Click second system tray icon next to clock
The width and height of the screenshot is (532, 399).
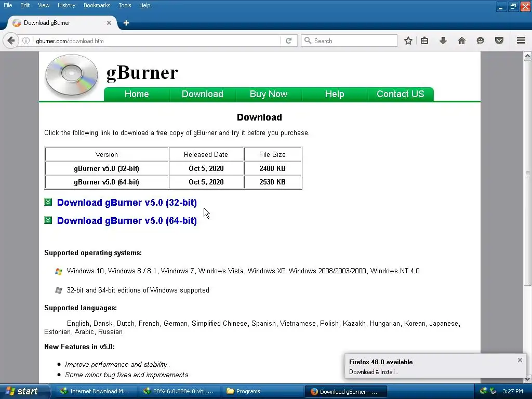[494, 391]
